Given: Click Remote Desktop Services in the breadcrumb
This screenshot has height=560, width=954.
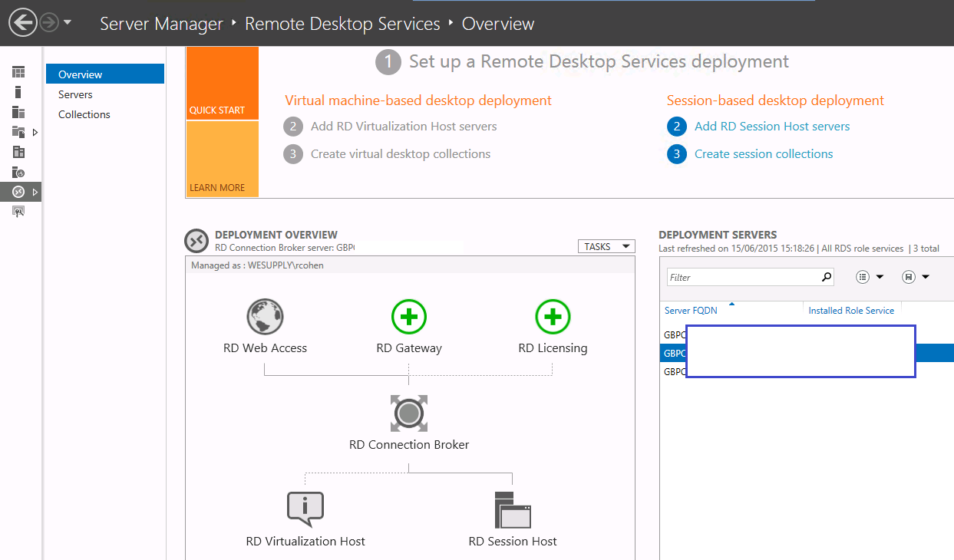Looking at the screenshot, I should point(342,24).
